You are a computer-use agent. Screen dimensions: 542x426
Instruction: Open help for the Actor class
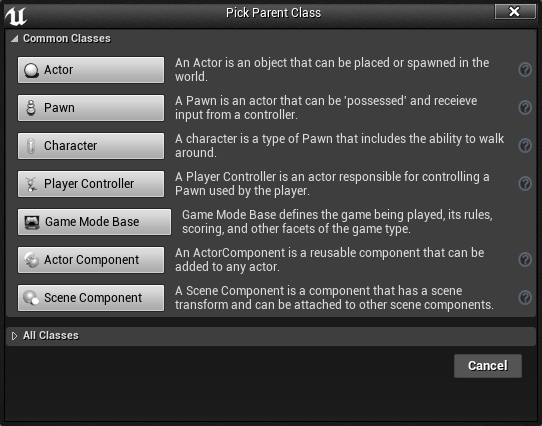click(525, 70)
